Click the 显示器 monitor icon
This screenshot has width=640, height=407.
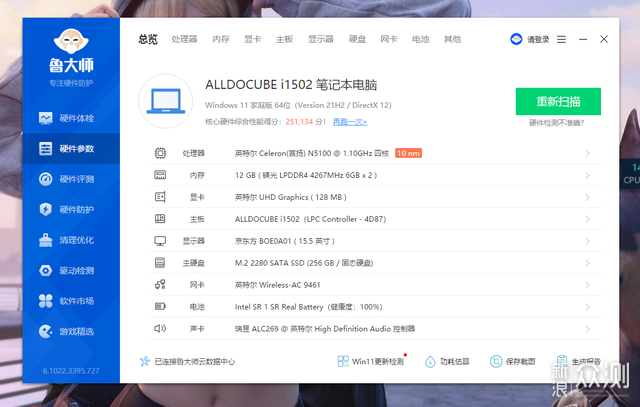point(160,241)
